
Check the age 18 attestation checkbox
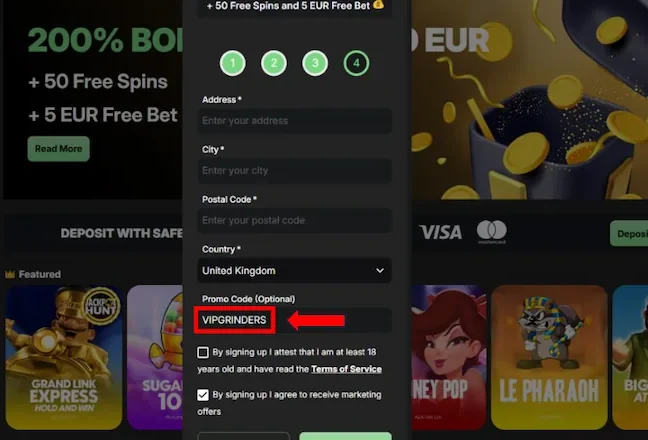click(202, 352)
